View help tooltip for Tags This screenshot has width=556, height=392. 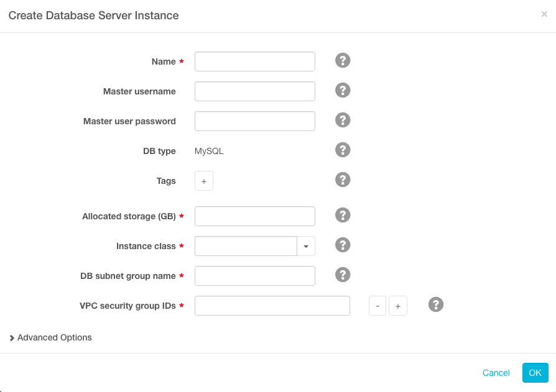pos(343,180)
